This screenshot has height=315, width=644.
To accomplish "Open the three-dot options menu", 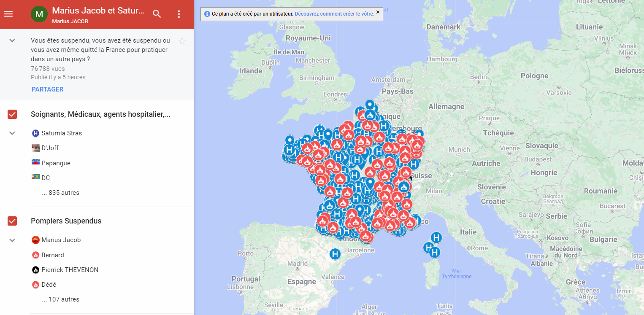I will point(179,14).
